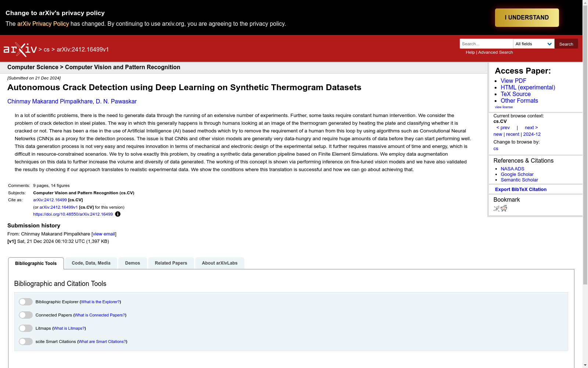
Task: Click the arXiv logo
Action: [20, 49]
